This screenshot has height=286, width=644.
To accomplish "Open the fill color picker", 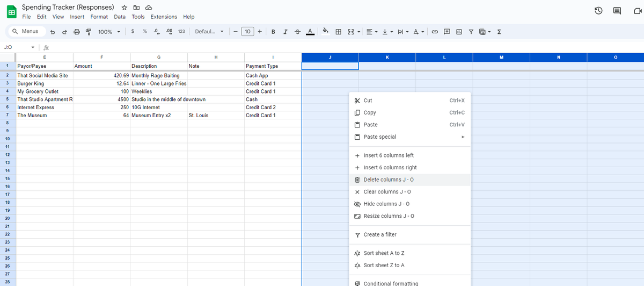I will (326, 32).
